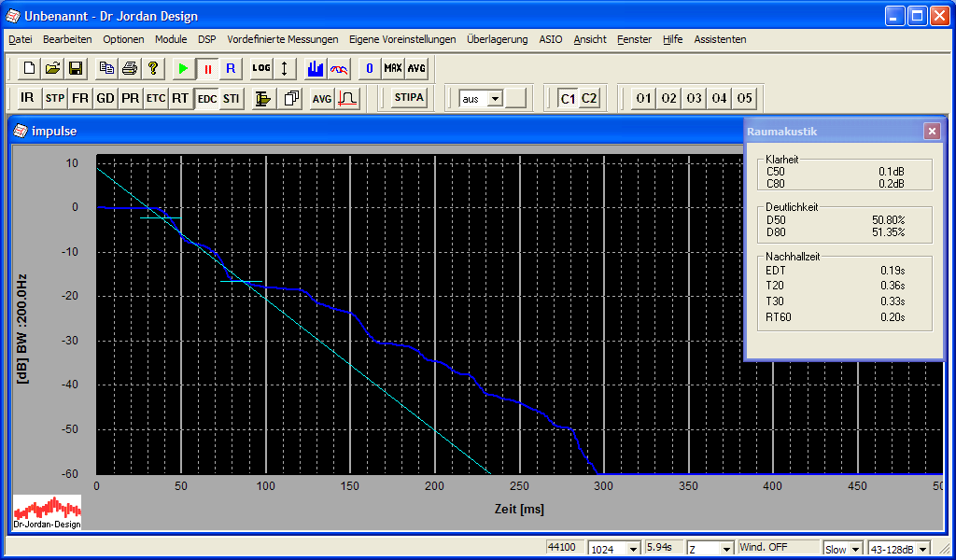The height and width of the screenshot is (560, 956).
Task: Click the RT60 value 0.20s
Action: [893, 316]
